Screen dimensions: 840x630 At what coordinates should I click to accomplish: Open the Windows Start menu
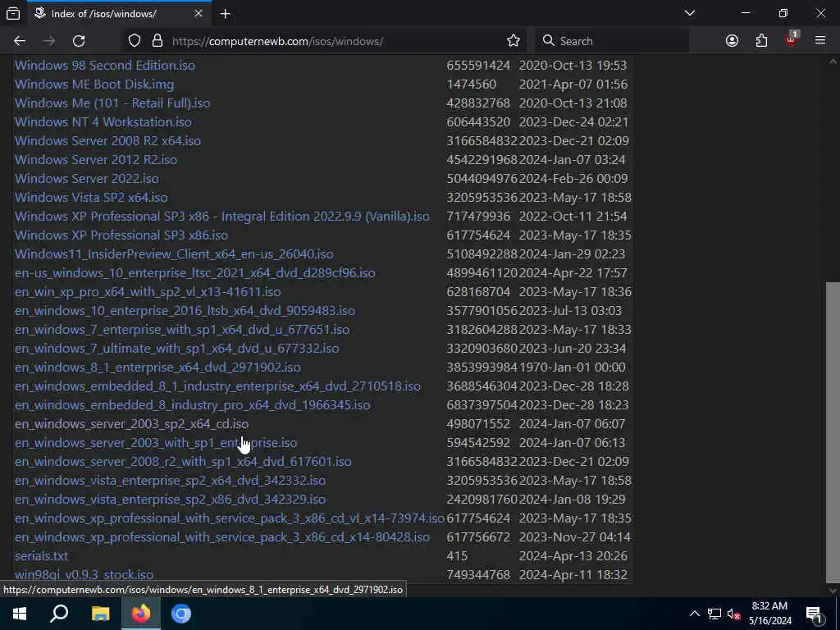tap(20, 614)
